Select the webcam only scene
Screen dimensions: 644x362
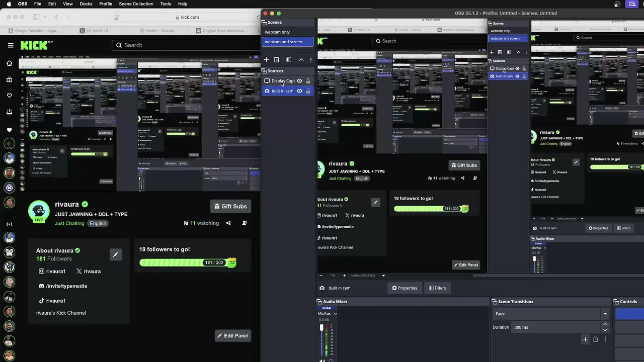(x=287, y=32)
